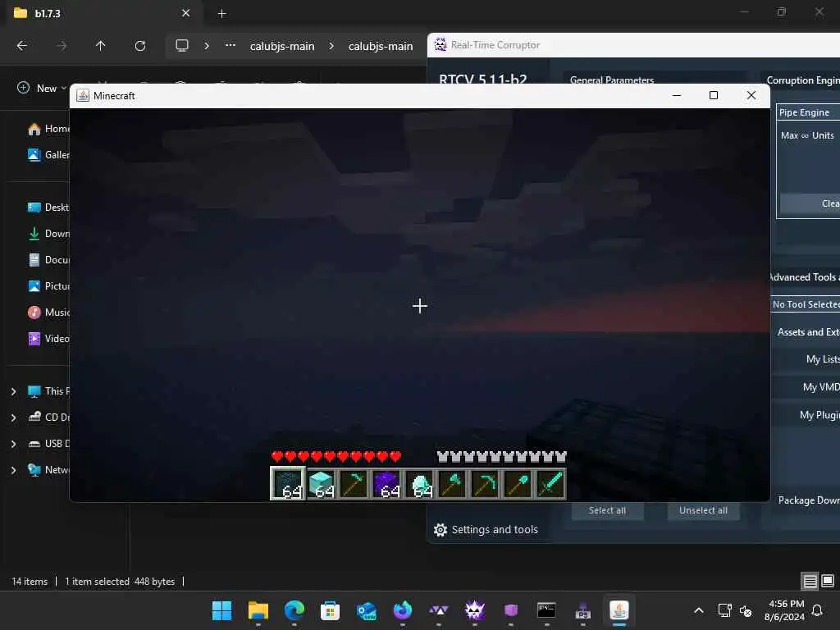
Task: Open Settings and tools in Real-Time Corruptor
Action: click(x=486, y=530)
